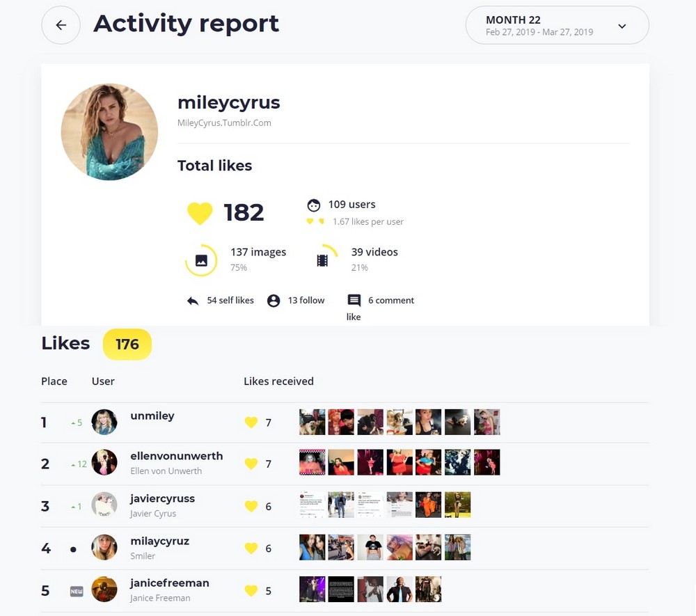This screenshot has height=616, width=696.
Task: Click the yellow 176 badge beside Likes
Action: 127,344
